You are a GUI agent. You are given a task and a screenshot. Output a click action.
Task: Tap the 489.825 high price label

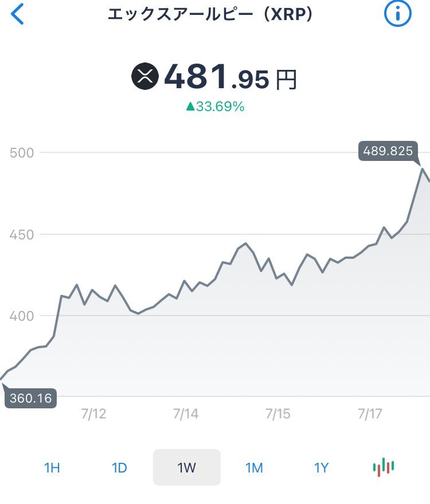(388, 151)
